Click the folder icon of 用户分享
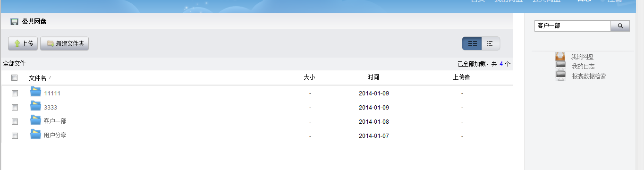 (35, 134)
